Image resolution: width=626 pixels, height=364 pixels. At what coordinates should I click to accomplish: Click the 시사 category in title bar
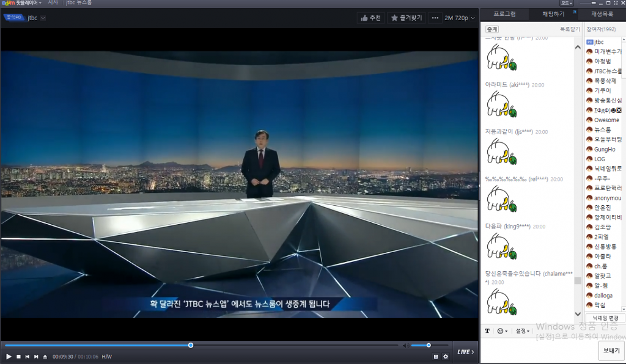(53, 3)
